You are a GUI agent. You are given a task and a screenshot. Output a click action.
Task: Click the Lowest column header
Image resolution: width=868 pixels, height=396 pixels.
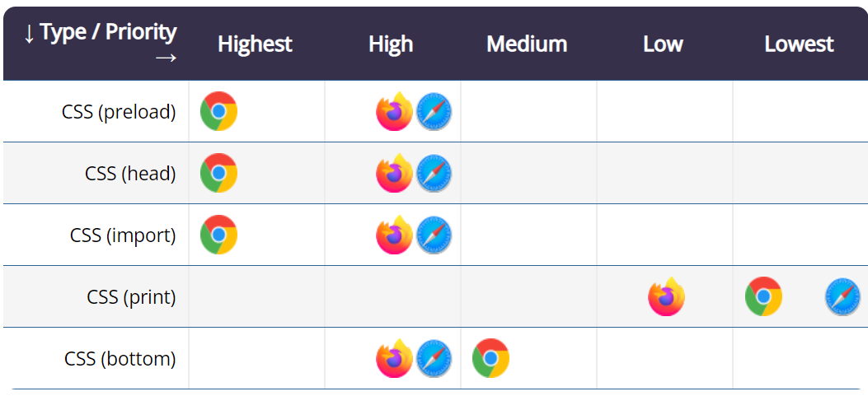(x=799, y=44)
